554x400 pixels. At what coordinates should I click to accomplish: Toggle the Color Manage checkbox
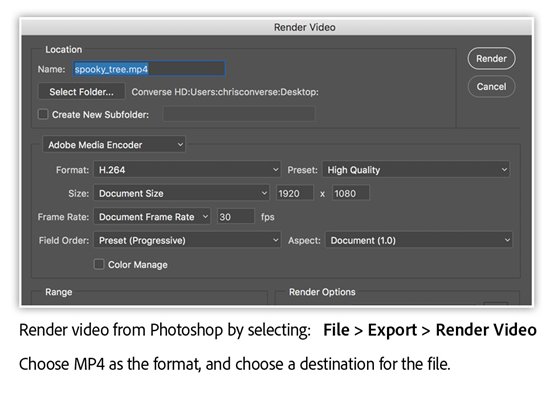click(99, 264)
